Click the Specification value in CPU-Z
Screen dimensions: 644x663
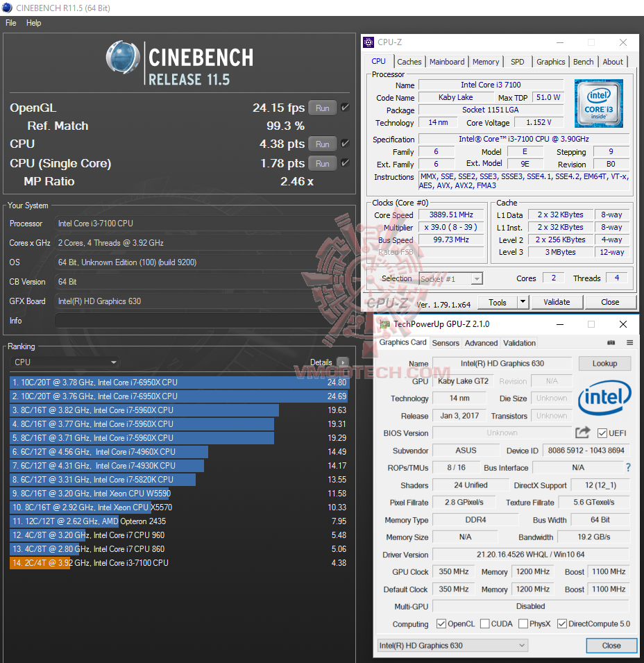(x=523, y=139)
